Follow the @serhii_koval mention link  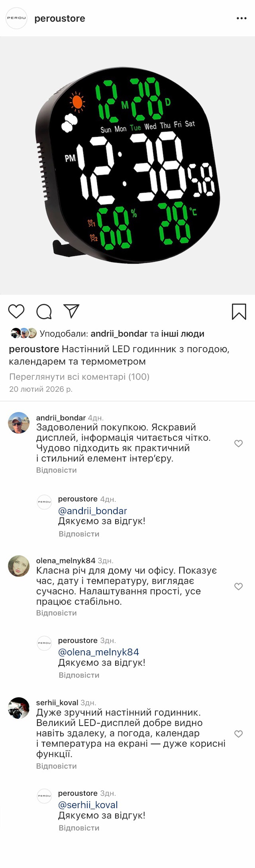coord(88,805)
